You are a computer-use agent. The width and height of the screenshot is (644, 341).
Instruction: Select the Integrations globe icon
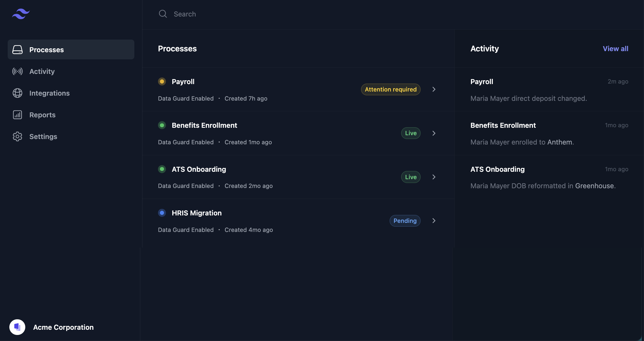point(18,93)
